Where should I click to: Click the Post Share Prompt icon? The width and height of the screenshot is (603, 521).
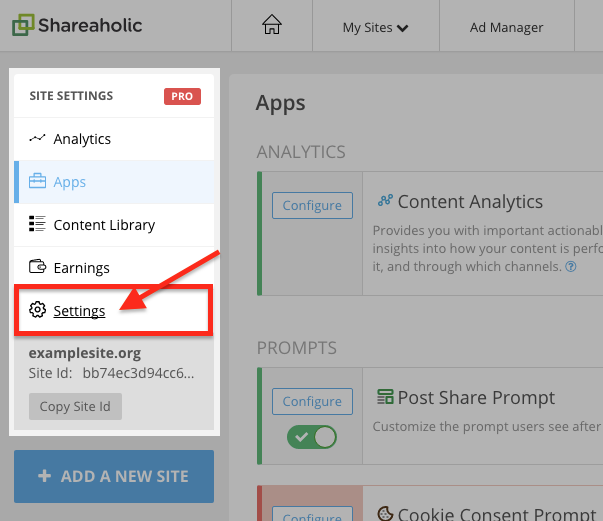tap(385, 397)
